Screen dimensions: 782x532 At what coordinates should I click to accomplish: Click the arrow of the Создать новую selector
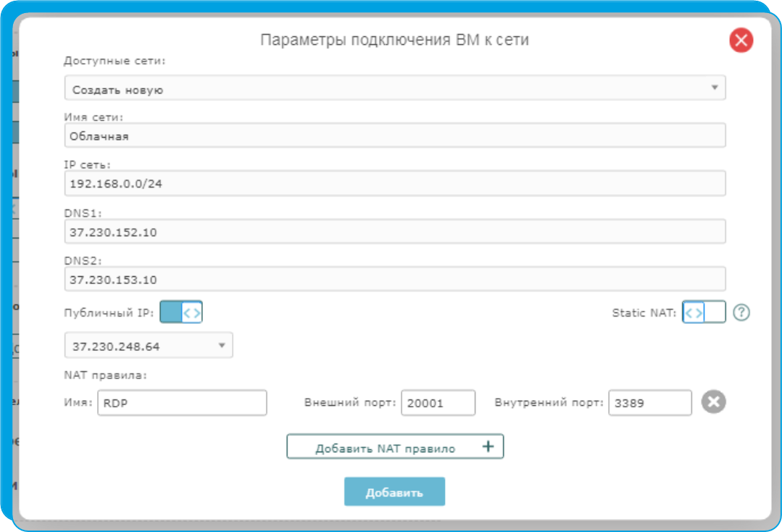click(714, 88)
